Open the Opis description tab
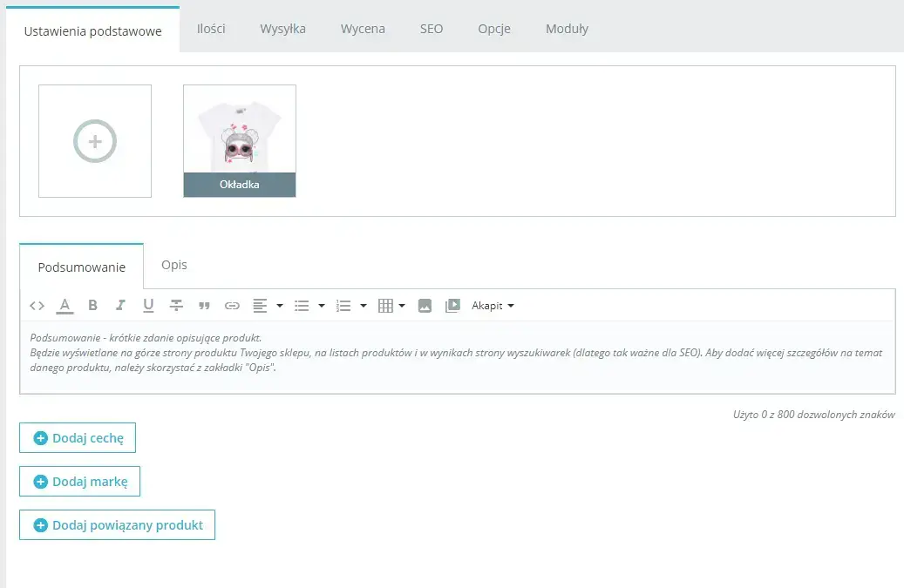This screenshot has height=588, width=904. [174, 265]
